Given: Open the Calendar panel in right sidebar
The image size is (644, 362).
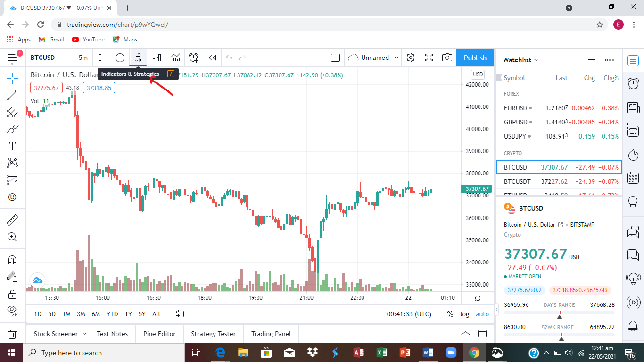Looking at the screenshot, I should point(633,178).
